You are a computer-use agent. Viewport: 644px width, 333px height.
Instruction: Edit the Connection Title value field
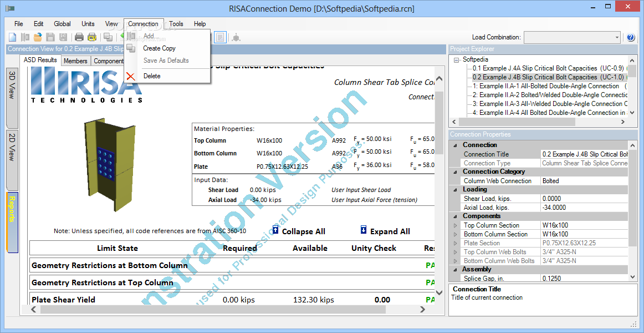tap(585, 154)
